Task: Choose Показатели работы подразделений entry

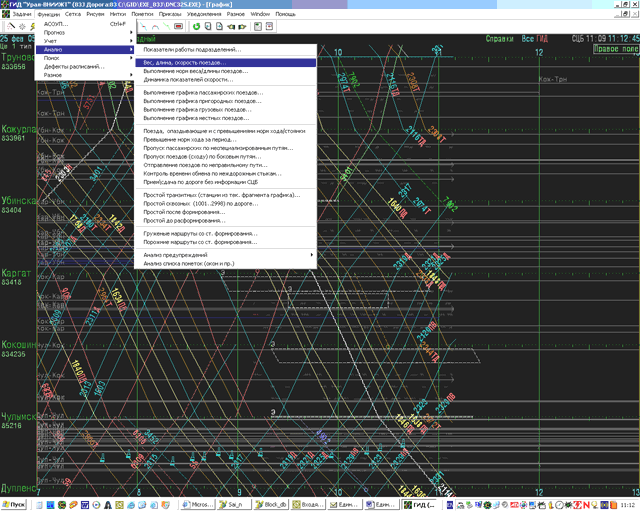Action: pyautogui.click(x=192, y=49)
